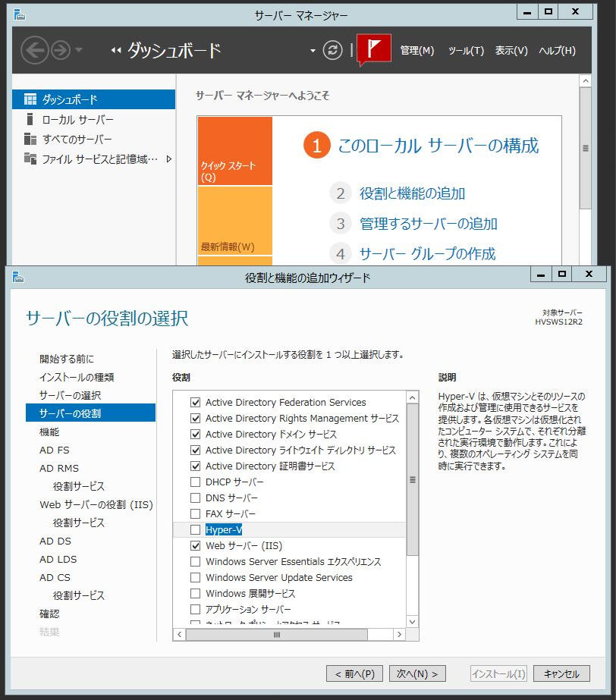
Task: Click サーバー グループの作成 link
Action: point(428,253)
